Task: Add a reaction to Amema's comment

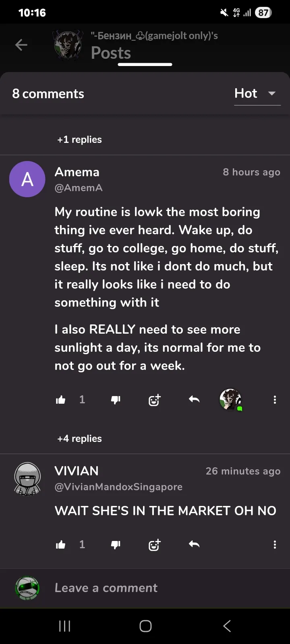Action: pos(154,400)
